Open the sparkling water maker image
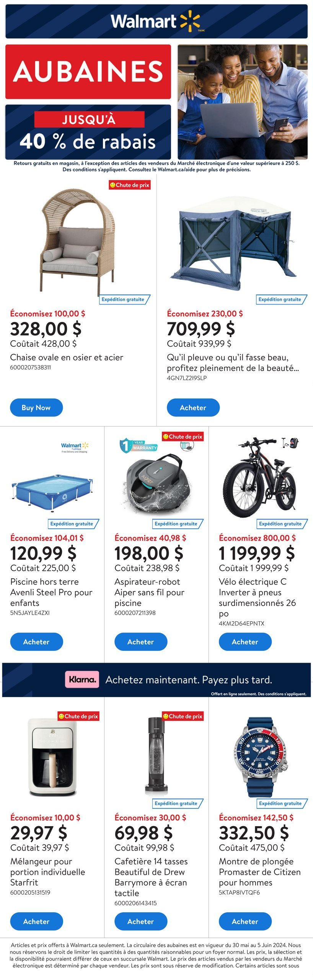Image resolution: width=313 pixels, height=980 pixels. 156,756
